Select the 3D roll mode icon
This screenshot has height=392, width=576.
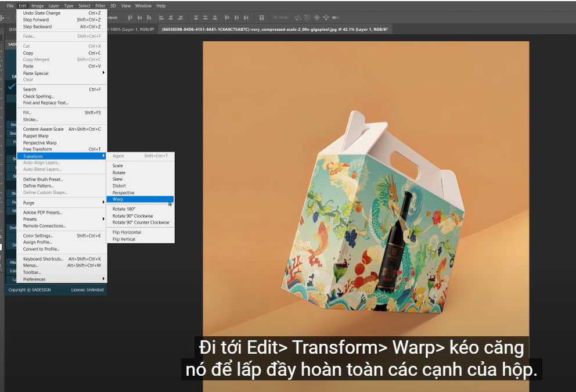point(307,17)
